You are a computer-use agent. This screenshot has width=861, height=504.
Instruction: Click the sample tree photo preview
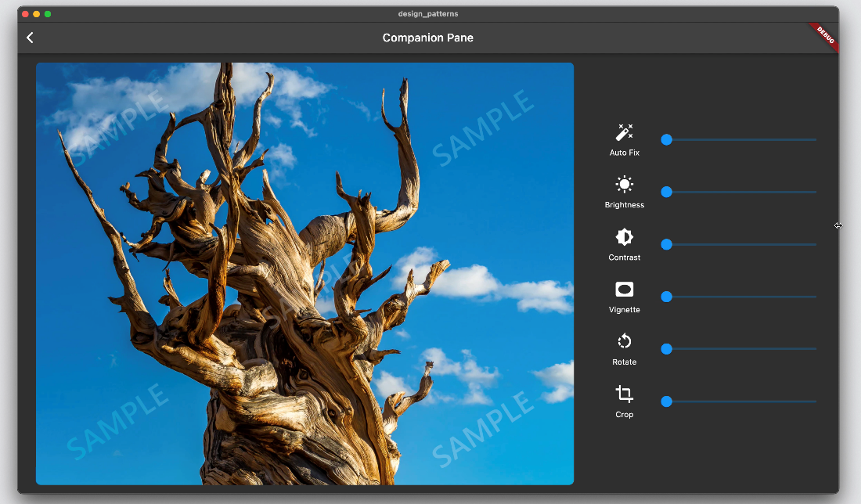pyautogui.click(x=304, y=273)
